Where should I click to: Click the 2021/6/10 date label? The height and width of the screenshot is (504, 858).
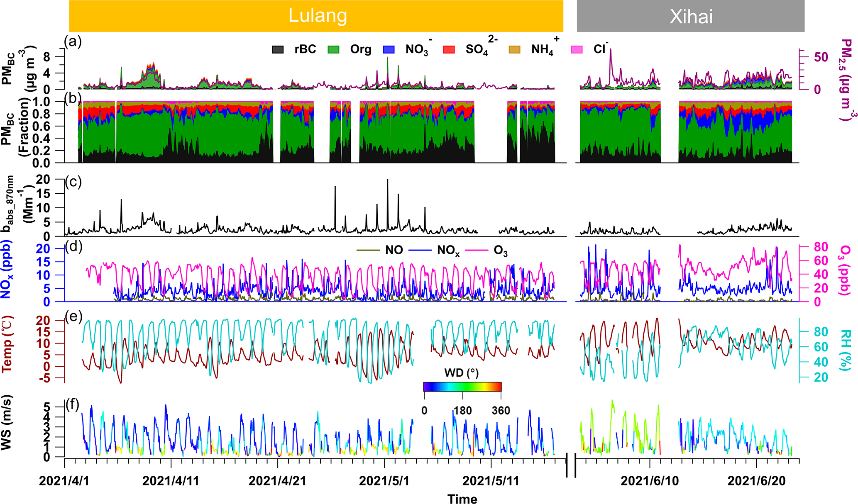point(650,481)
